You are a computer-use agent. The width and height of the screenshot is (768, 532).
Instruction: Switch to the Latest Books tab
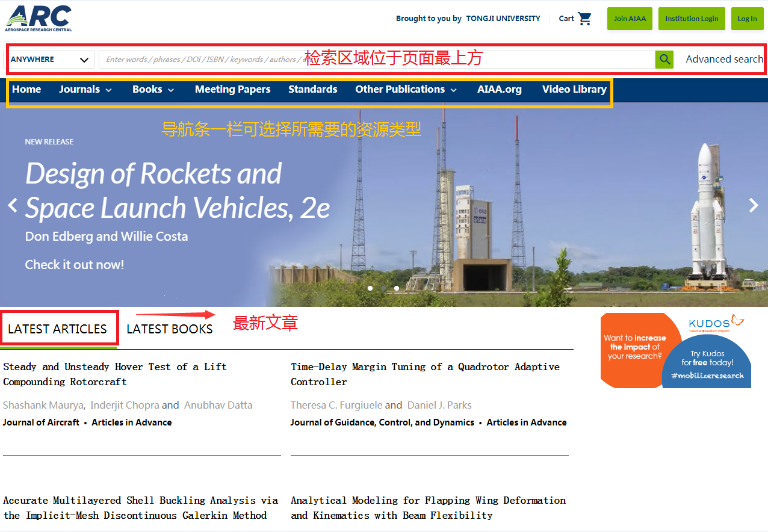tap(170, 329)
